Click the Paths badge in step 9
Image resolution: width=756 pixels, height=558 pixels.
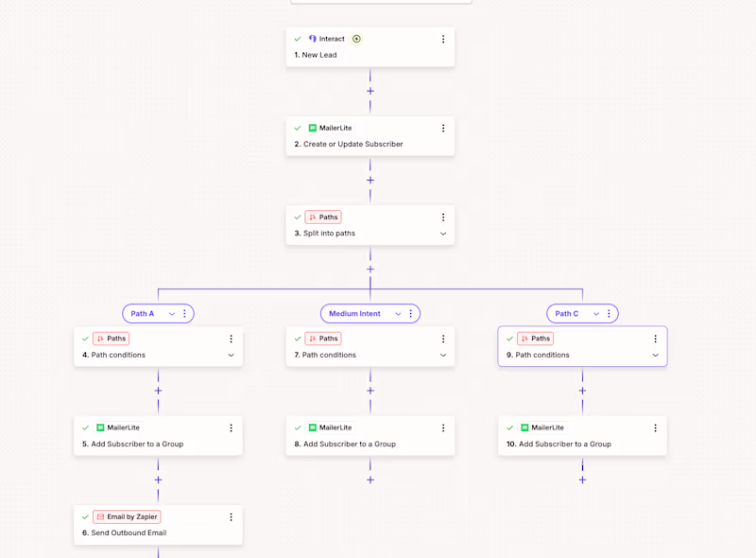[535, 339]
